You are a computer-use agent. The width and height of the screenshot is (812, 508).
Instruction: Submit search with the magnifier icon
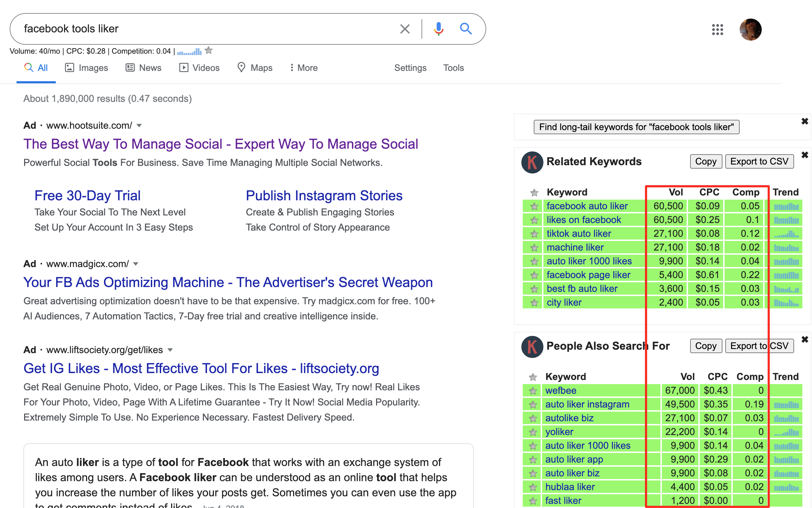466,29
